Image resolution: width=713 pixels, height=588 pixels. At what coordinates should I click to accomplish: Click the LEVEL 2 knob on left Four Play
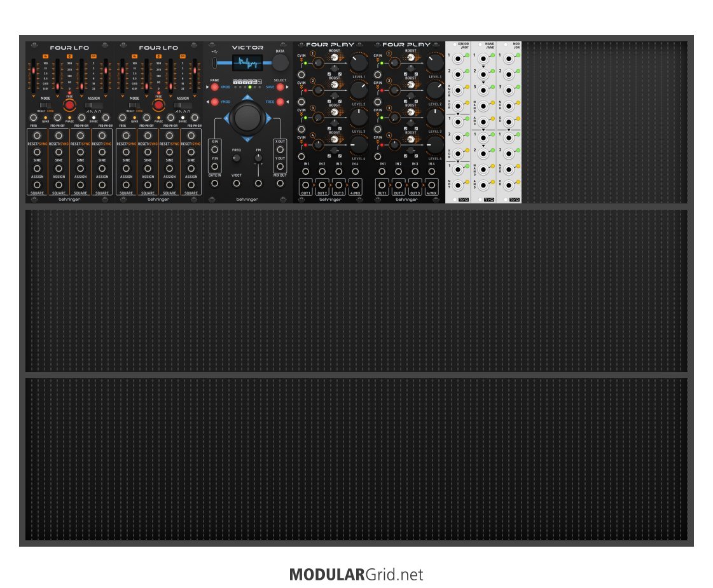pos(359,90)
